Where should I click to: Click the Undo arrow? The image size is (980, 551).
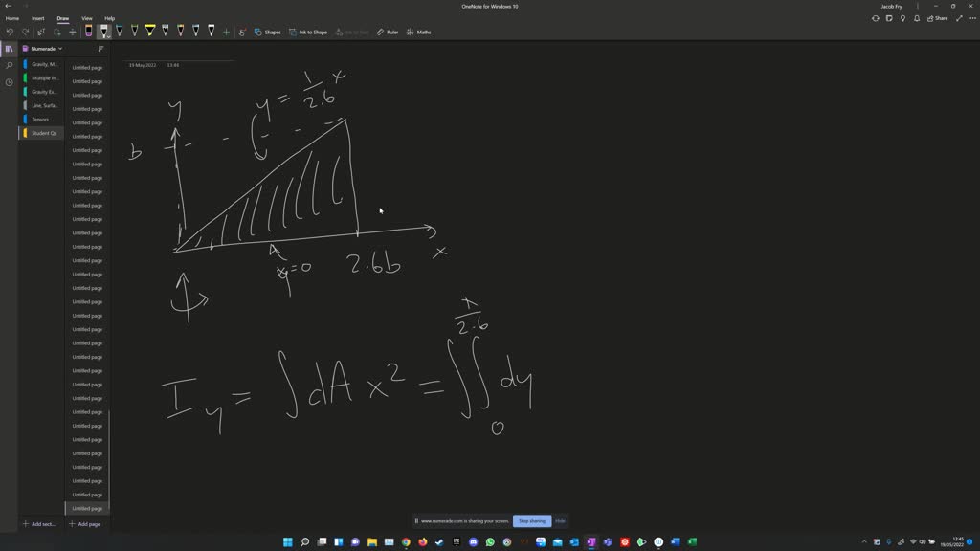10,32
